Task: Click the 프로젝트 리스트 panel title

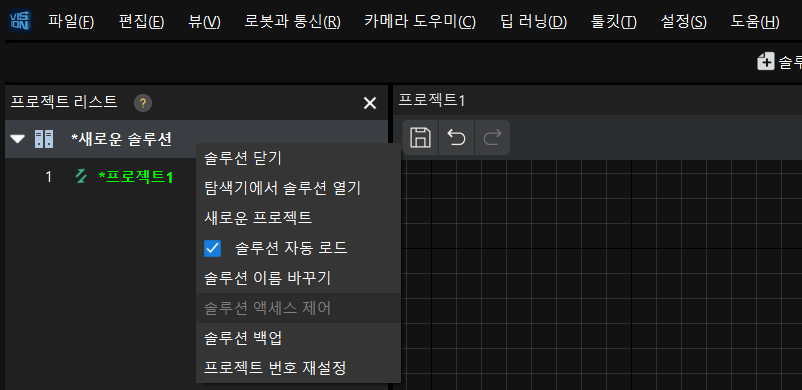Action: tap(64, 102)
